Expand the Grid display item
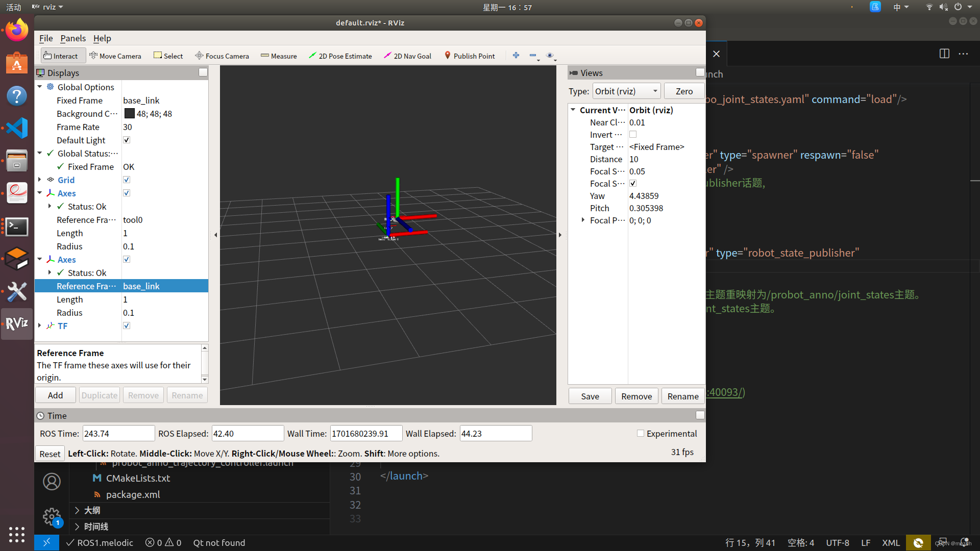This screenshot has height=551, width=980. pyautogui.click(x=40, y=180)
